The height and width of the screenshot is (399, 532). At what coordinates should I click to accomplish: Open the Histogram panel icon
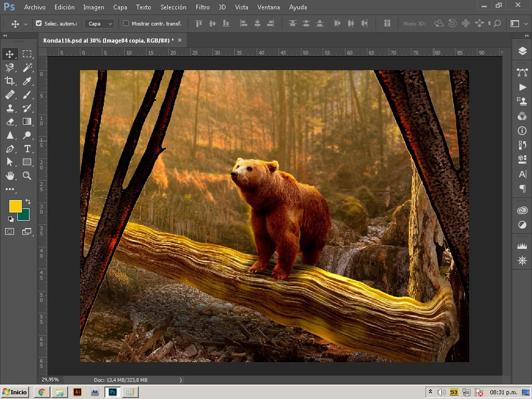(522, 246)
